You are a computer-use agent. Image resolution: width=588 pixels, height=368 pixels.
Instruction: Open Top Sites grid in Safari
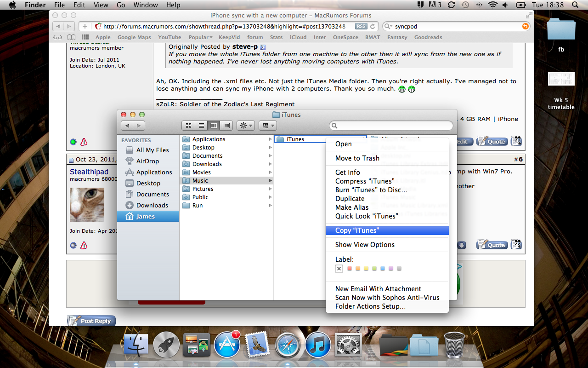pos(85,37)
